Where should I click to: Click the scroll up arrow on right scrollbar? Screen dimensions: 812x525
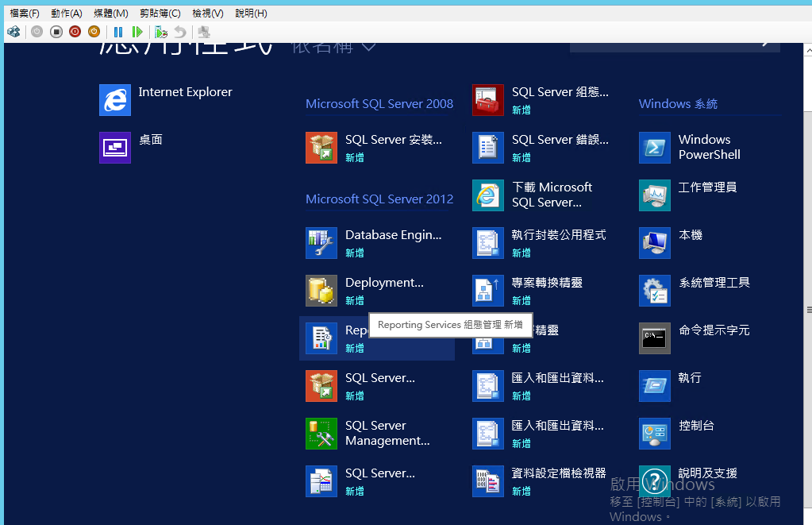coord(808,50)
